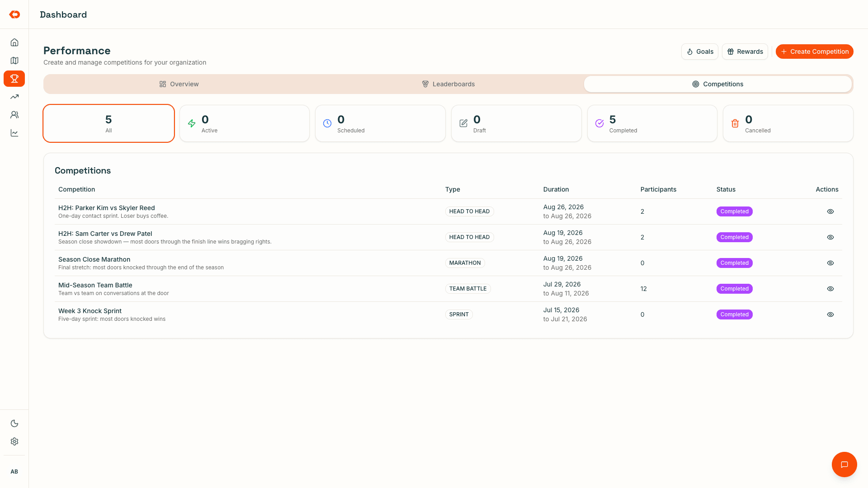Viewport: 868px width, 488px height.
Task: Click HEAD TO HEAD badge in Parker Kim row
Action: click(469, 211)
